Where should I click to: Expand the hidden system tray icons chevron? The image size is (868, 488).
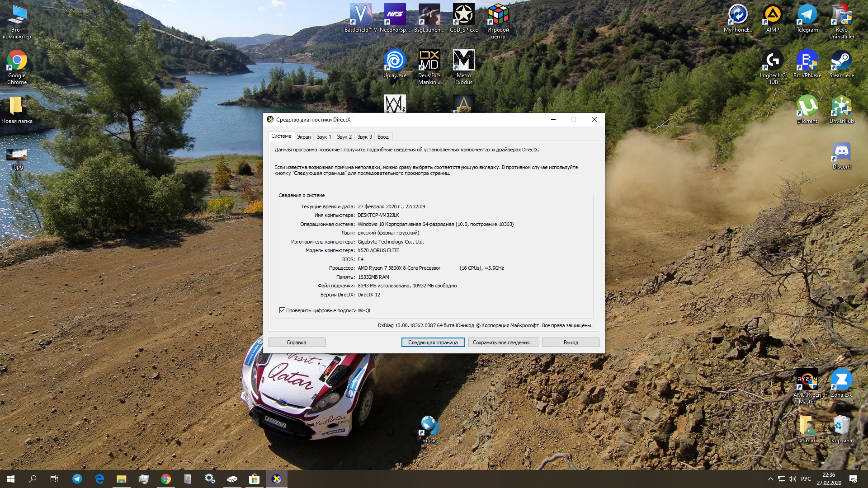[770, 479]
